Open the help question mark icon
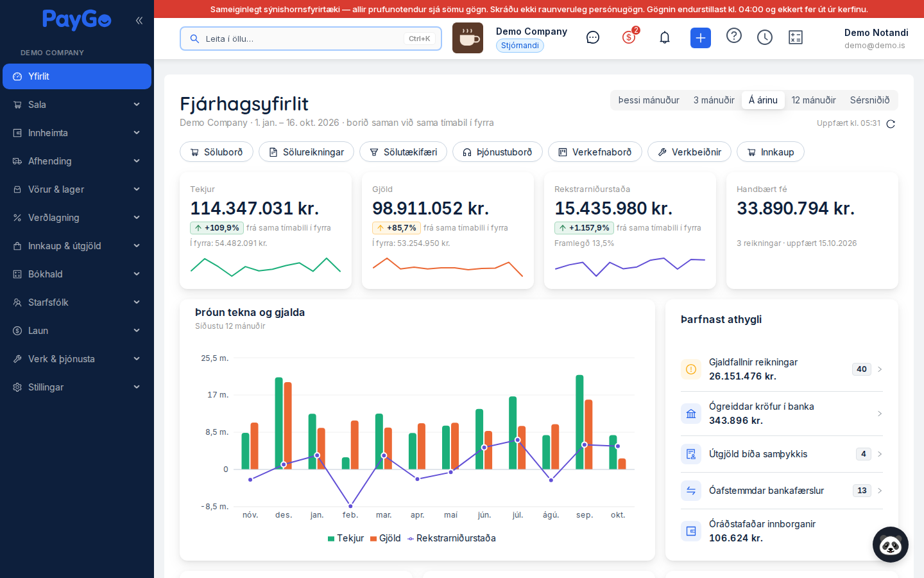This screenshot has height=578, width=924. pyautogui.click(x=734, y=36)
